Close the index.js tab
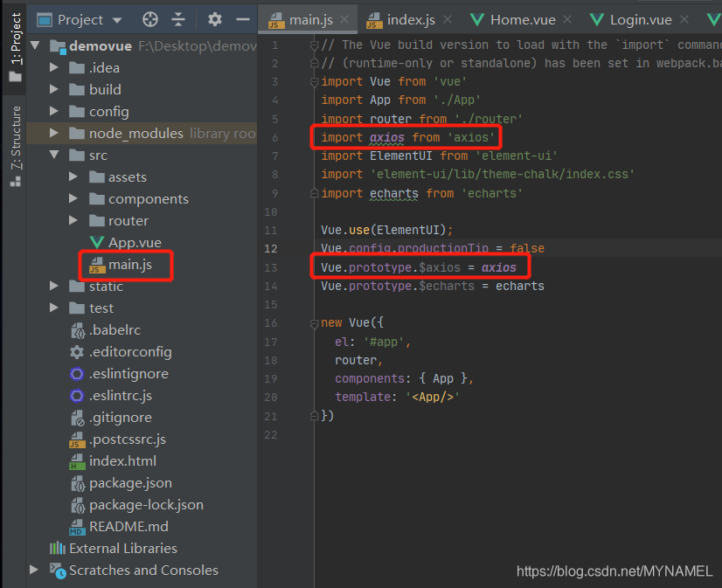 click(x=448, y=19)
